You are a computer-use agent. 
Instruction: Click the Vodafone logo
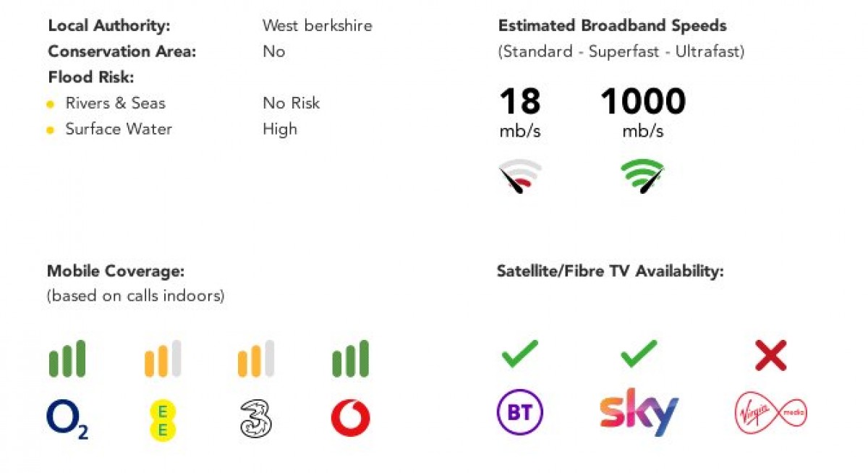[350, 419]
